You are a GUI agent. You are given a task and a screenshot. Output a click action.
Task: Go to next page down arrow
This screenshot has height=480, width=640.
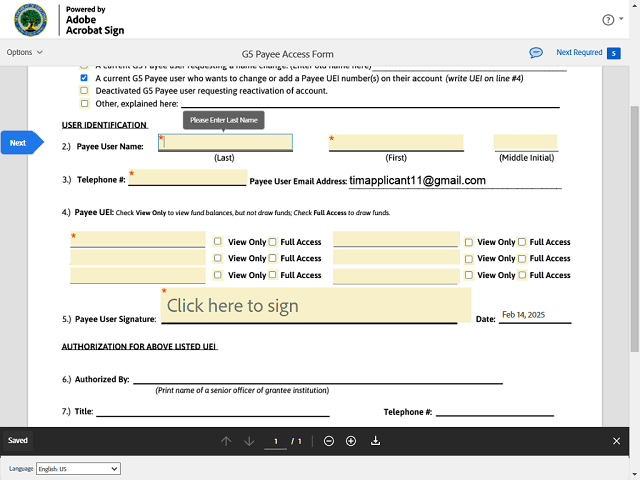[249, 441]
